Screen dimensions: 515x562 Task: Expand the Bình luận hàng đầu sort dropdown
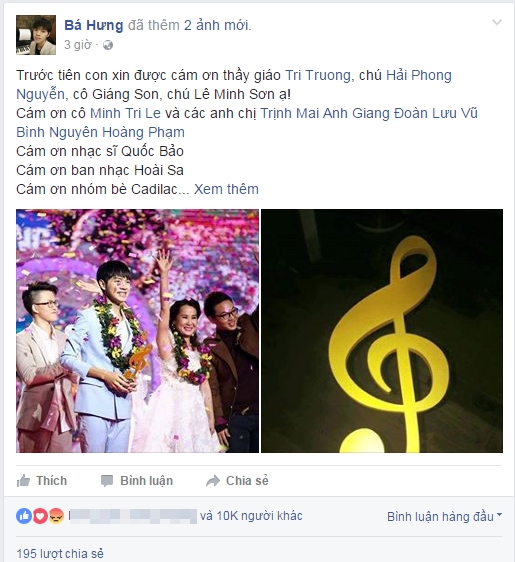coord(444,516)
